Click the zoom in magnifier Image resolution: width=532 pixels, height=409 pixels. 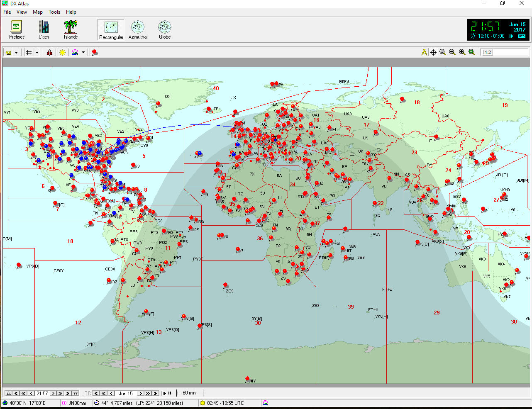click(x=462, y=52)
